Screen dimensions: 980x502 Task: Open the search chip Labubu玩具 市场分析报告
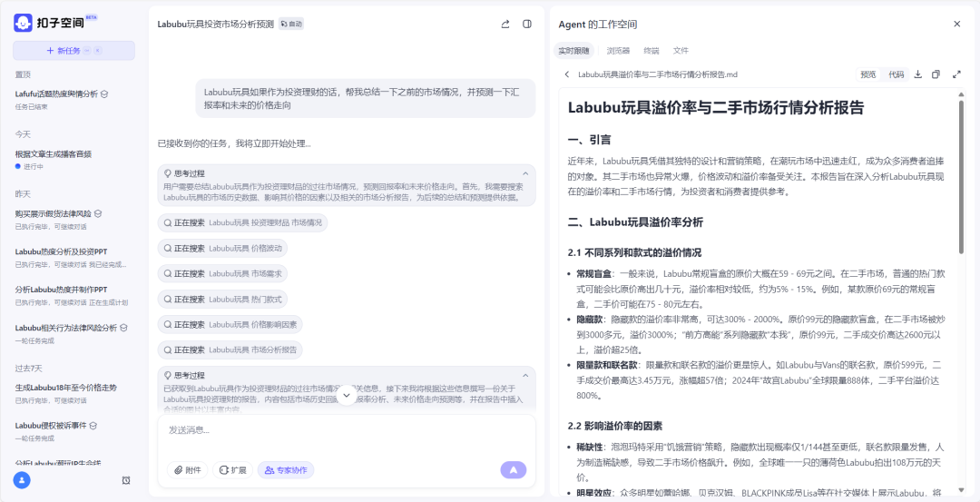point(230,350)
